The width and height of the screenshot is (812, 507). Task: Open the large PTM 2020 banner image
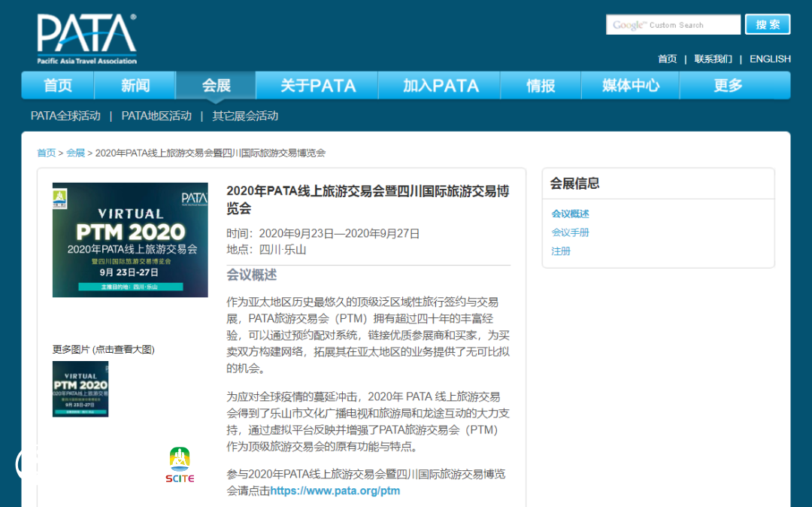[x=130, y=240]
